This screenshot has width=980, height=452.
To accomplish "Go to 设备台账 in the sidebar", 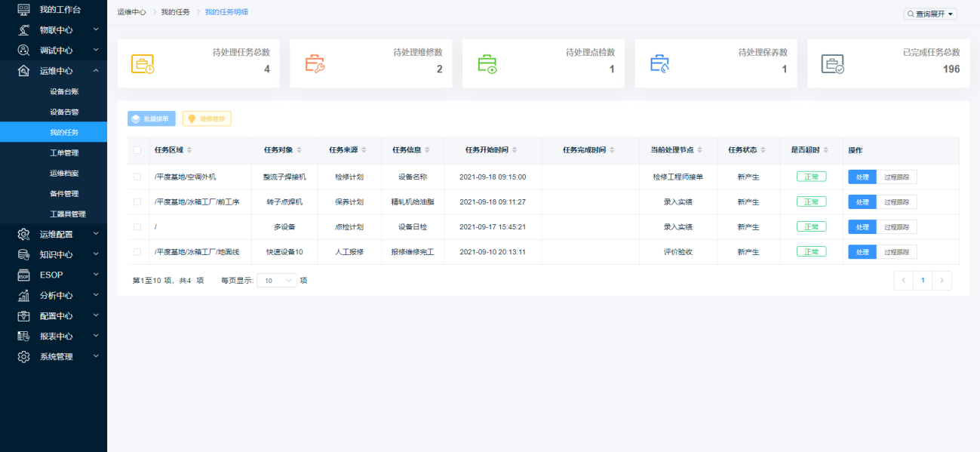I will [64, 91].
